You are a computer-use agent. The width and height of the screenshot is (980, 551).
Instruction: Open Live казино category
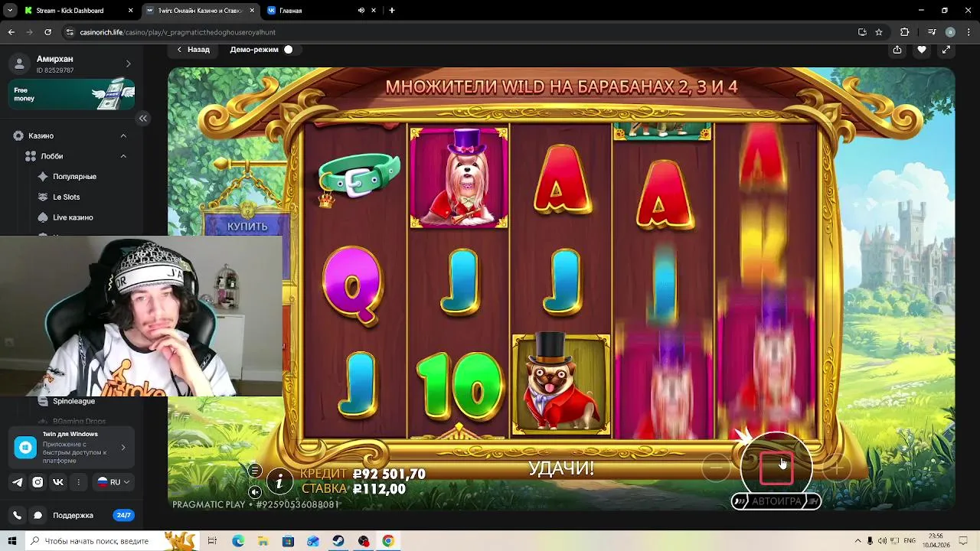(73, 217)
